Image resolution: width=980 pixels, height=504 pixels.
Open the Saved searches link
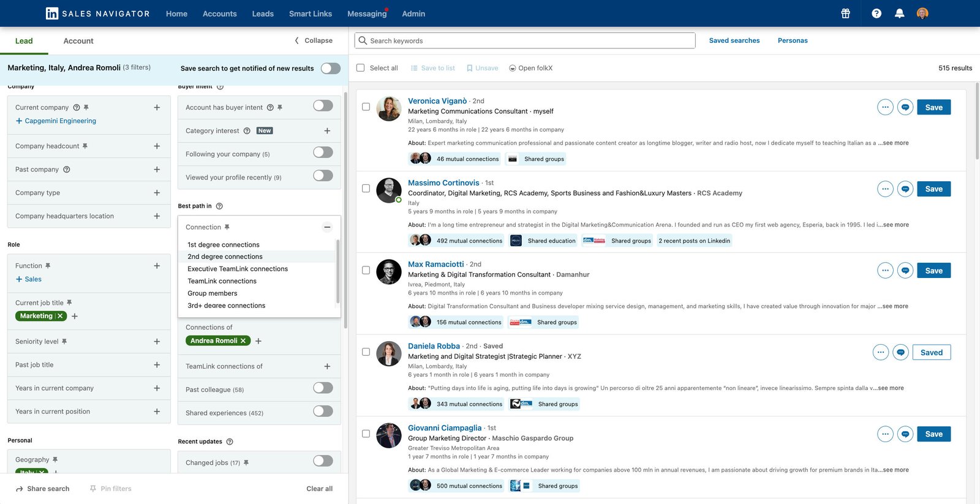click(734, 40)
